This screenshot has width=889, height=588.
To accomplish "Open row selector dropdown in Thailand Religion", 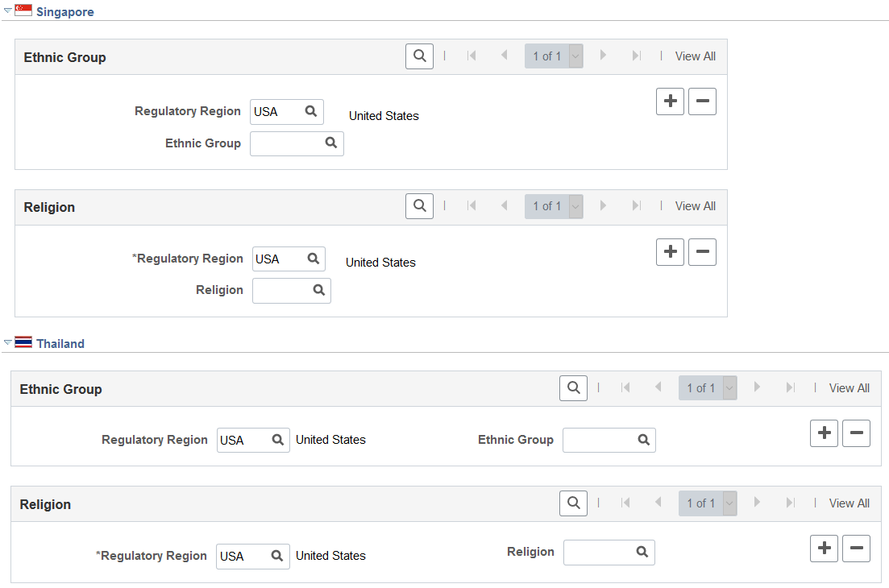I will point(730,503).
